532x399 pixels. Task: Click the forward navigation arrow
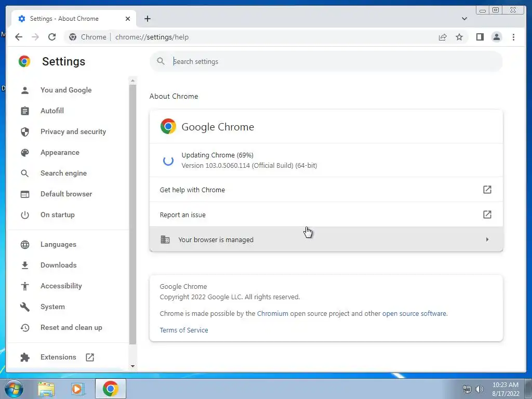point(35,37)
